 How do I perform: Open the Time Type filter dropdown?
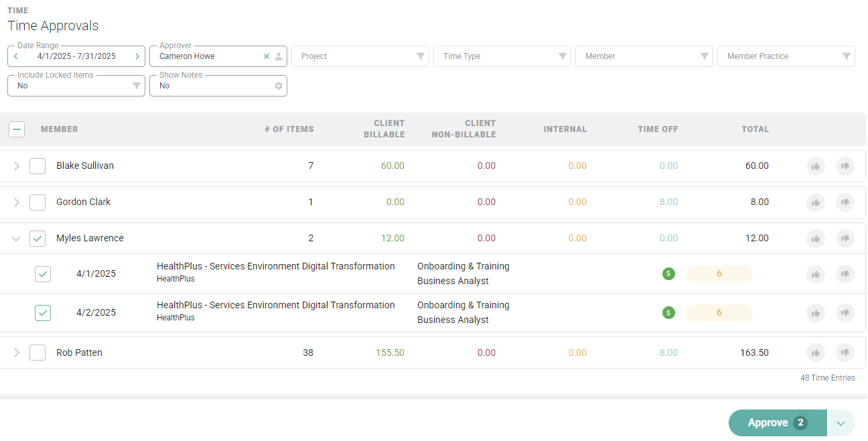502,56
